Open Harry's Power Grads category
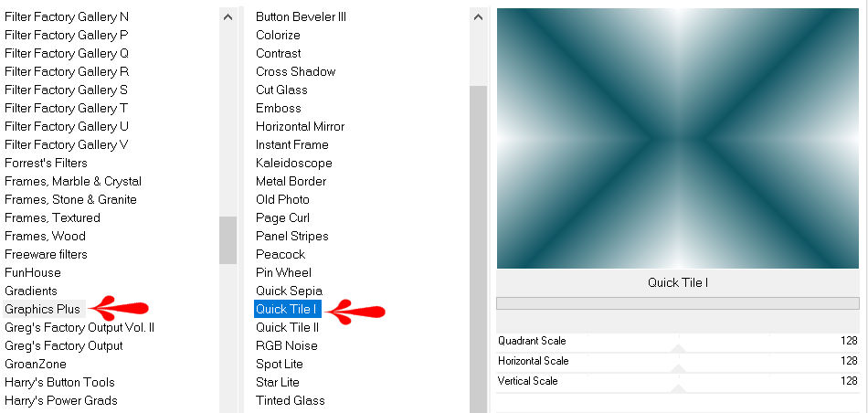 click(61, 400)
